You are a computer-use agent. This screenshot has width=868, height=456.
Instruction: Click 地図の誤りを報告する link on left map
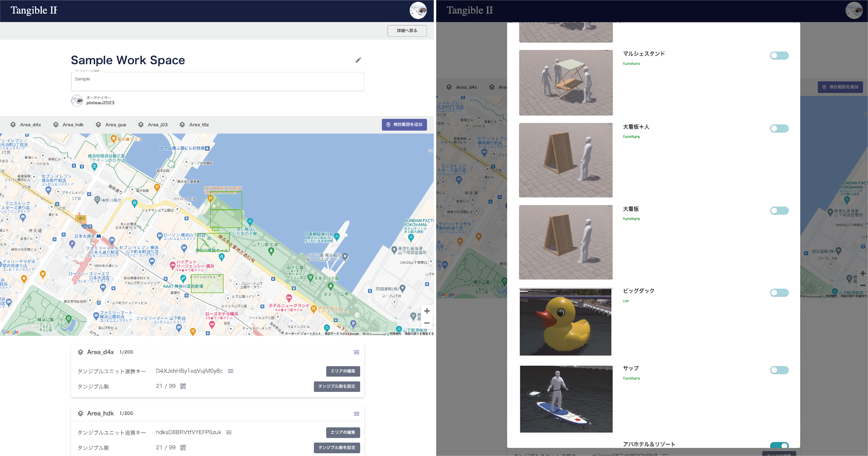pyautogui.click(x=419, y=334)
